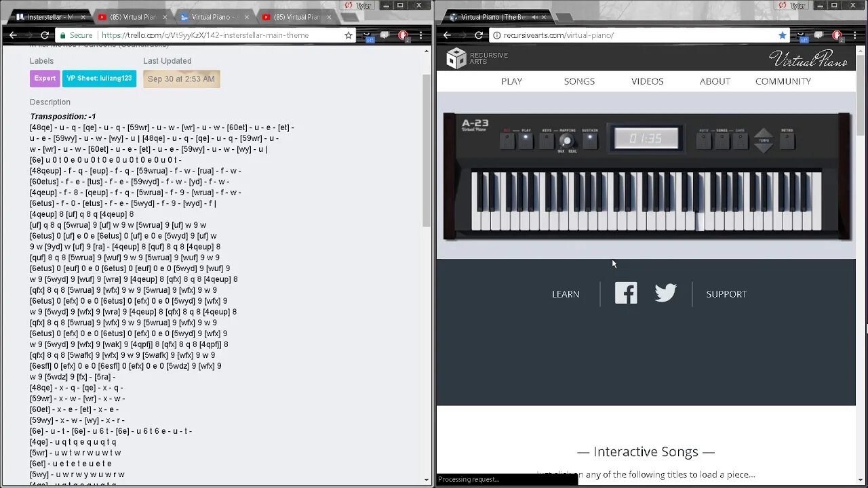Click the Trello page vertical scrollbar

click(427, 150)
